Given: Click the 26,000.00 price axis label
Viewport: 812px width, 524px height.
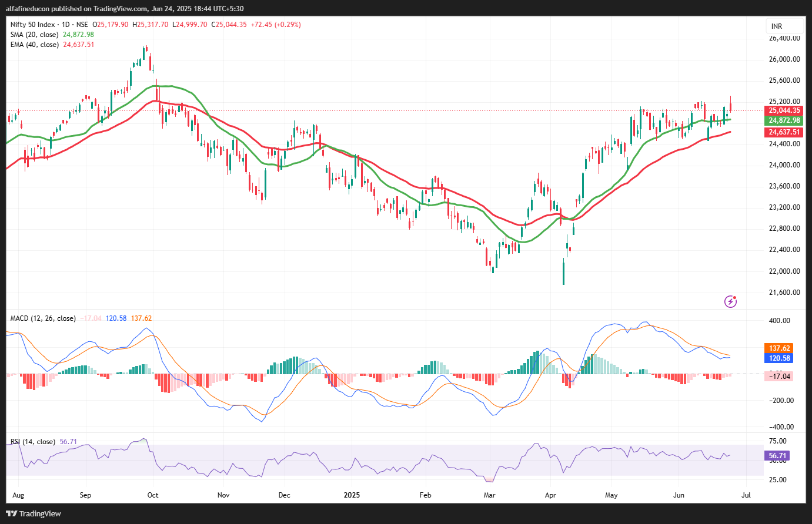Looking at the screenshot, I should click(784, 59).
